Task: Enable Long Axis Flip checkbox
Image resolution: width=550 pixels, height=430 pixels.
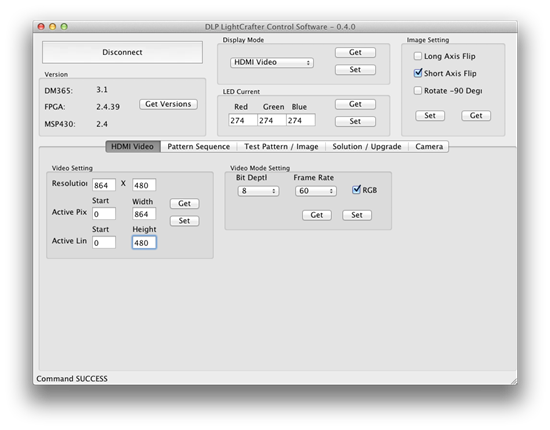Action: point(418,56)
